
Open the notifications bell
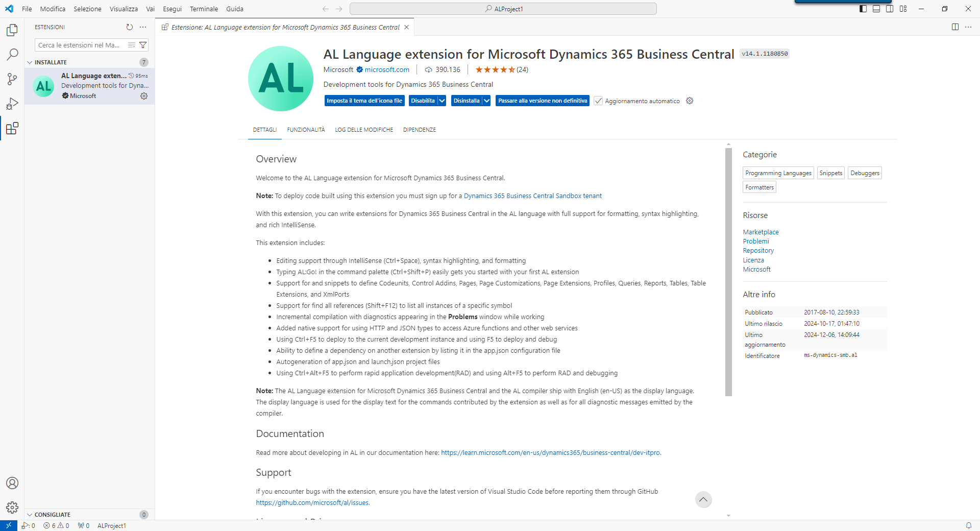(968, 525)
